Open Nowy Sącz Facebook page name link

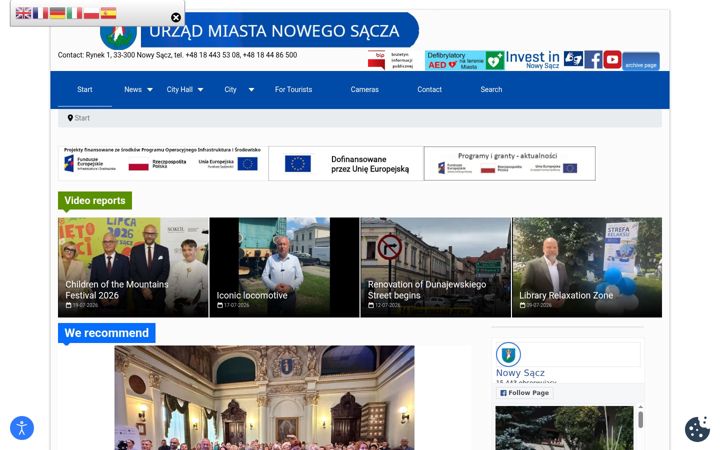(x=520, y=373)
